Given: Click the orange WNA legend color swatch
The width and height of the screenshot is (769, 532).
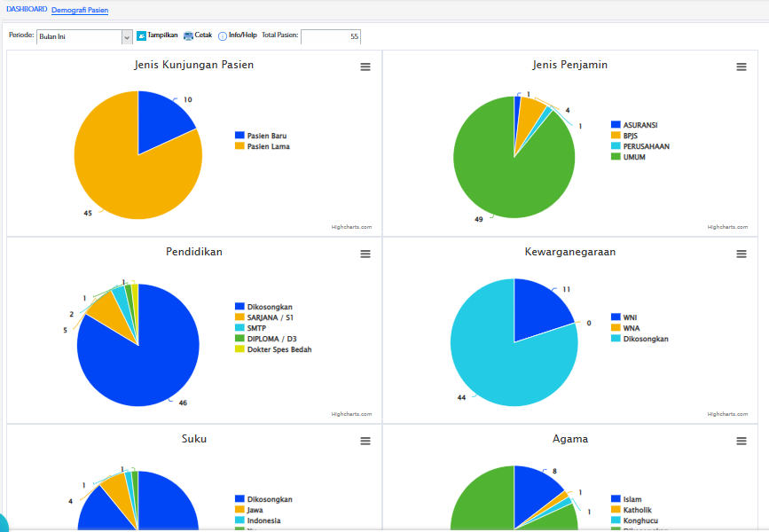Looking at the screenshot, I should pos(616,328).
